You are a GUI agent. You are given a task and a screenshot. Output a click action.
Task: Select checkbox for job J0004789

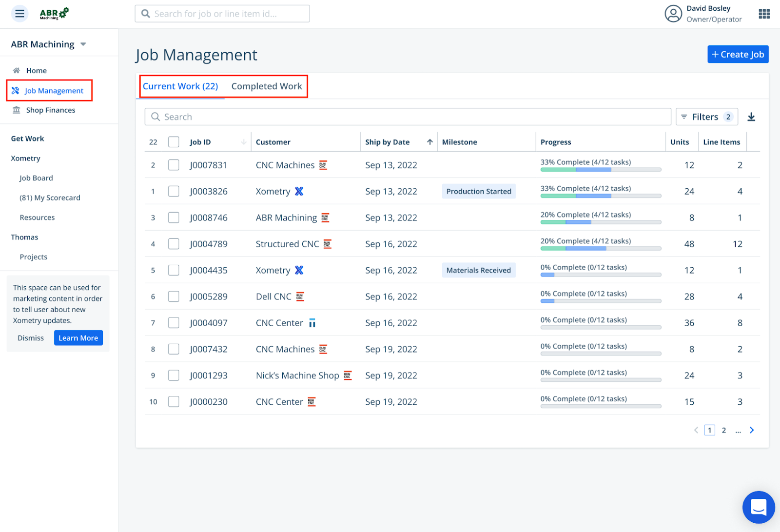174,244
